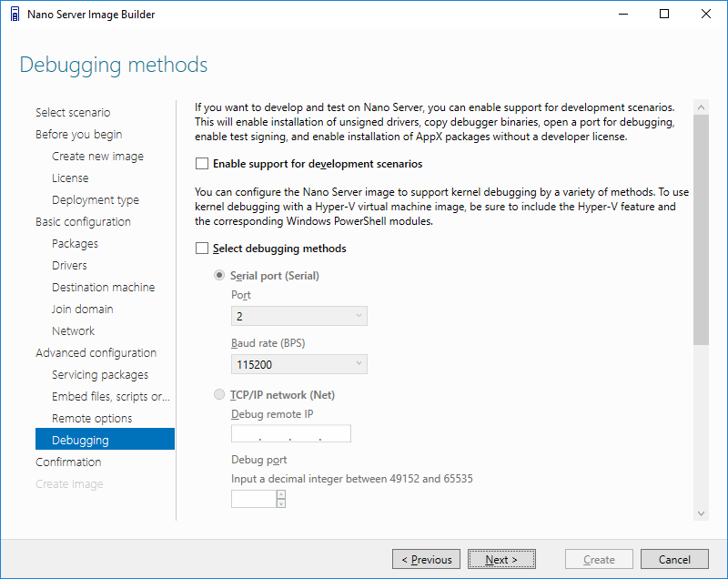Image resolution: width=728 pixels, height=579 pixels.
Task: Click the Debug remote IP address field
Action: pos(291,433)
